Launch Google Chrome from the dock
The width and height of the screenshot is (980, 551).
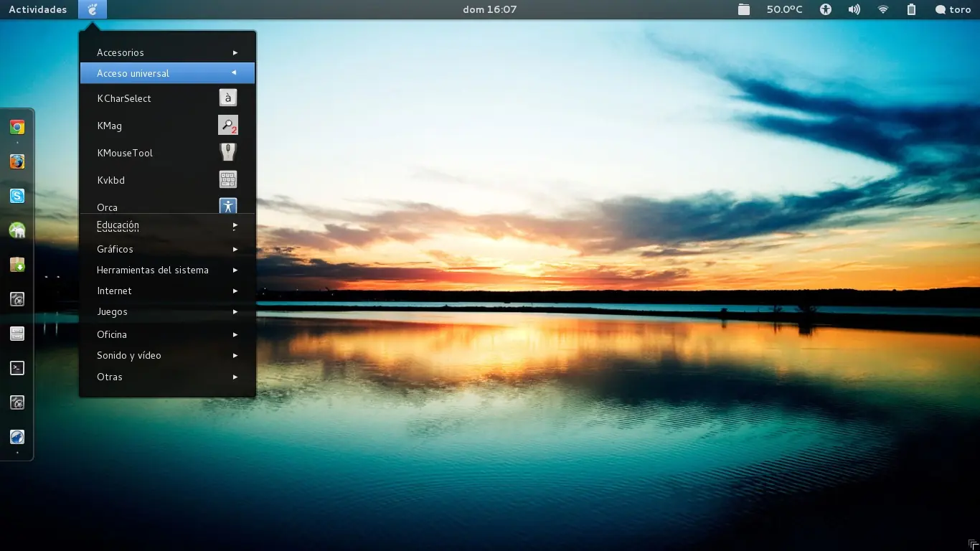[17, 128]
